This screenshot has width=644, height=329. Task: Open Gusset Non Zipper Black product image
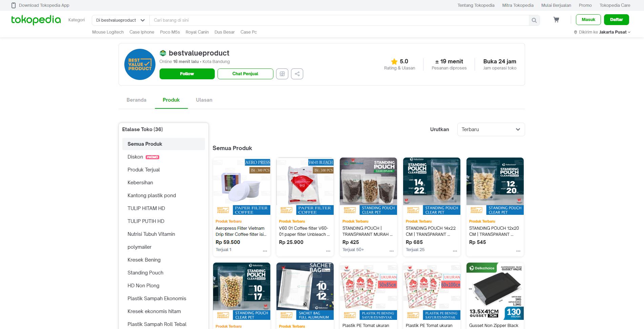pos(495,291)
